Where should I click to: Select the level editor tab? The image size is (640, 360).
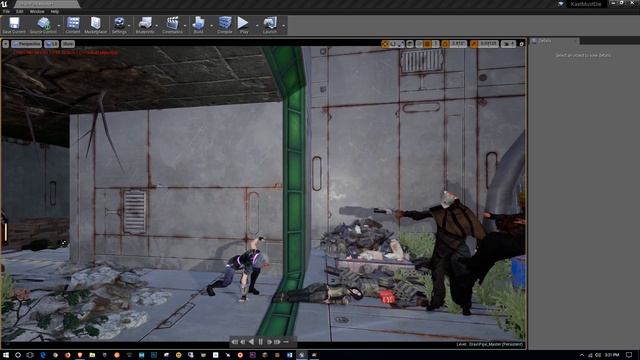point(47,4)
